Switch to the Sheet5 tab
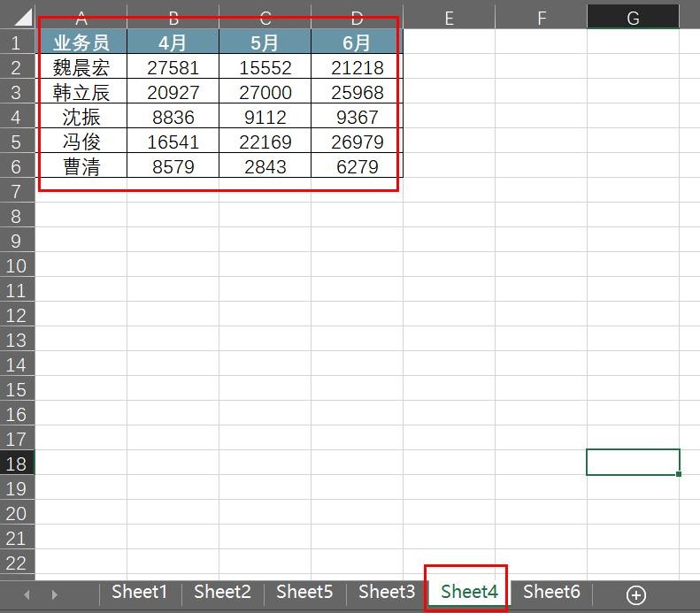The width and height of the screenshot is (700, 613). point(304,592)
